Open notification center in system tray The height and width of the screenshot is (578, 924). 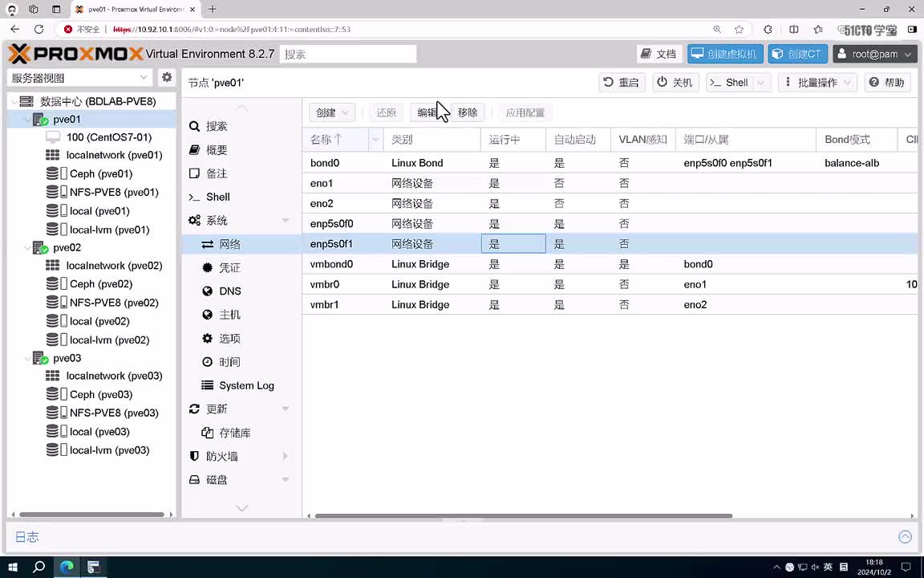point(906,567)
